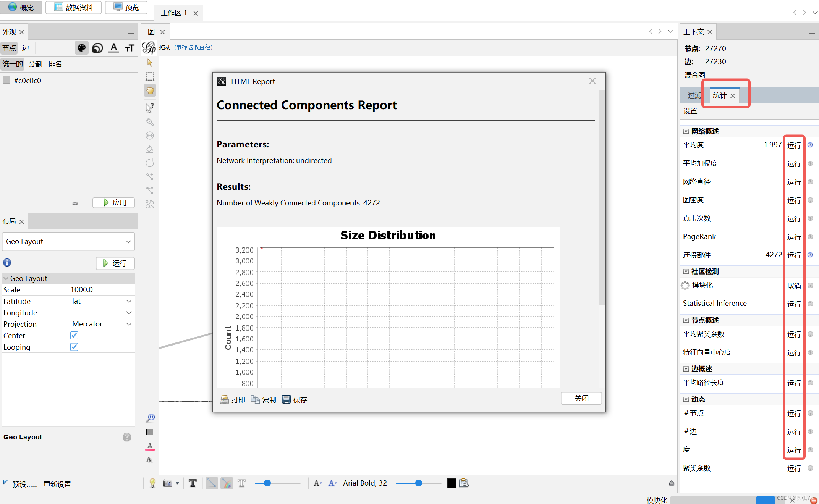Image resolution: width=819 pixels, height=504 pixels.
Task: Run the PageRank statistic
Action: click(793, 237)
